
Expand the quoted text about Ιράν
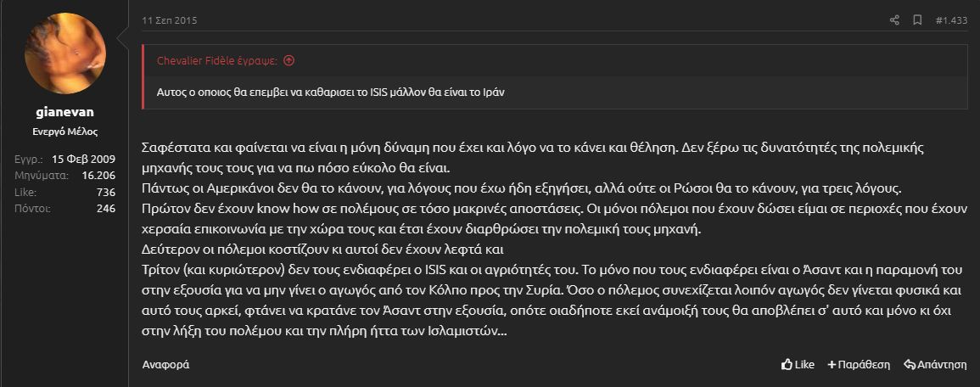331,91
